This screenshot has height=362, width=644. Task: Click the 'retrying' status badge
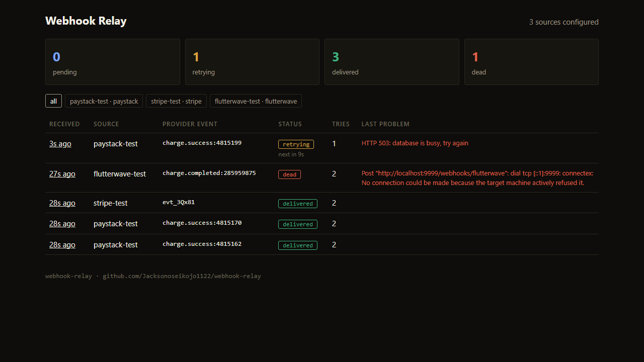(x=296, y=144)
